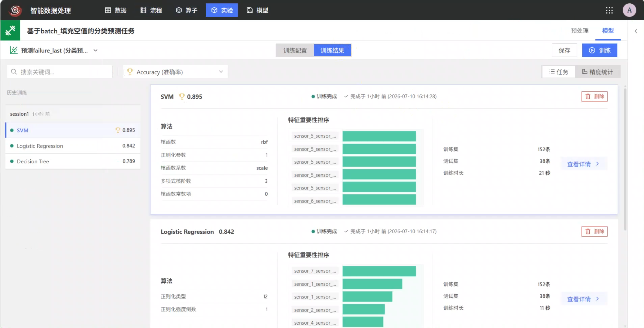Select Decision Tree in training history
644x328 pixels.
coord(73,161)
